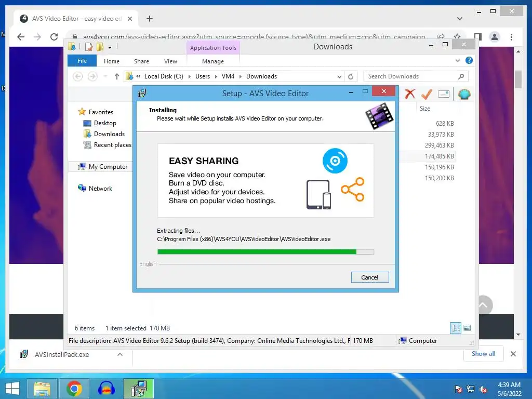
Task: Select Network in navigation pane
Action: 100,188
